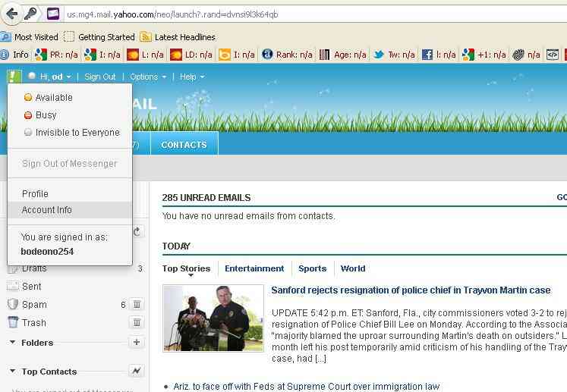The width and height of the screenshot is (567, 392).
Task: Click the Latest Headlines RSS feed bookmark
Action: click(184, 36)
